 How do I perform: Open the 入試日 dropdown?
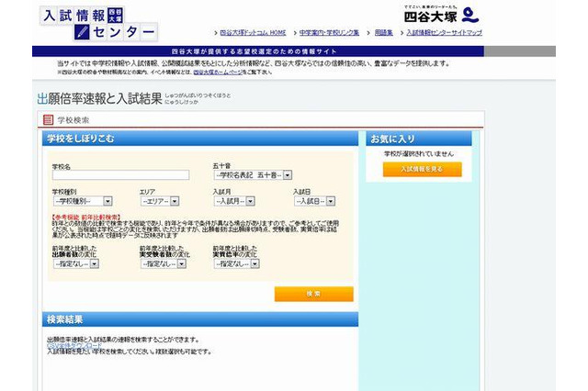(314, 202)
